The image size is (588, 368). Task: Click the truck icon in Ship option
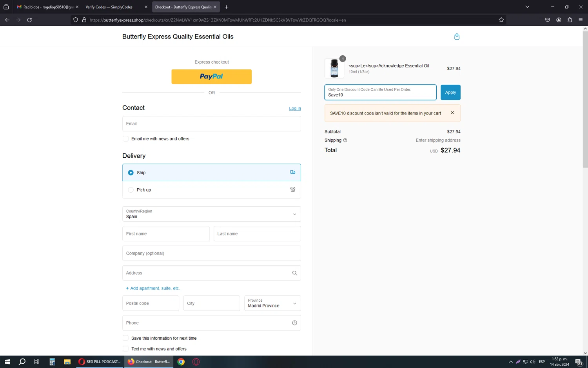pos(292,172)
